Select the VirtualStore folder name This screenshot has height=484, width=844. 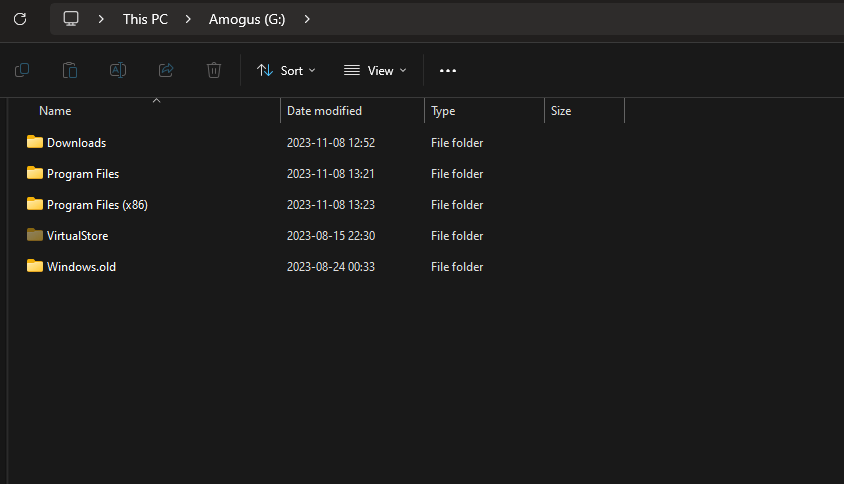click(78, 236)
